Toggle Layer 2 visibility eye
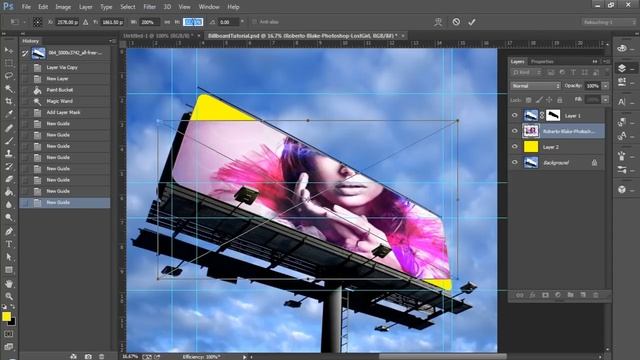 click(515, 147)
